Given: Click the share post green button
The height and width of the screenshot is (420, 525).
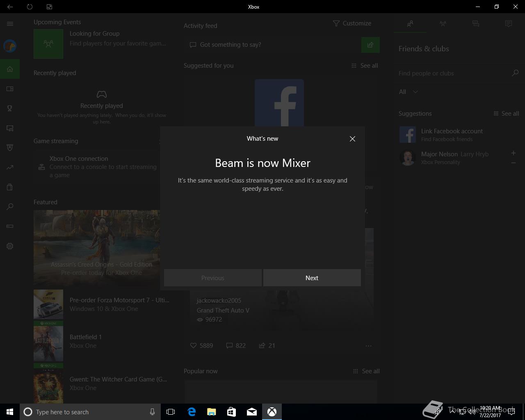Looking at the screenshot, I should pyautogui.click(x=370, y=45).
